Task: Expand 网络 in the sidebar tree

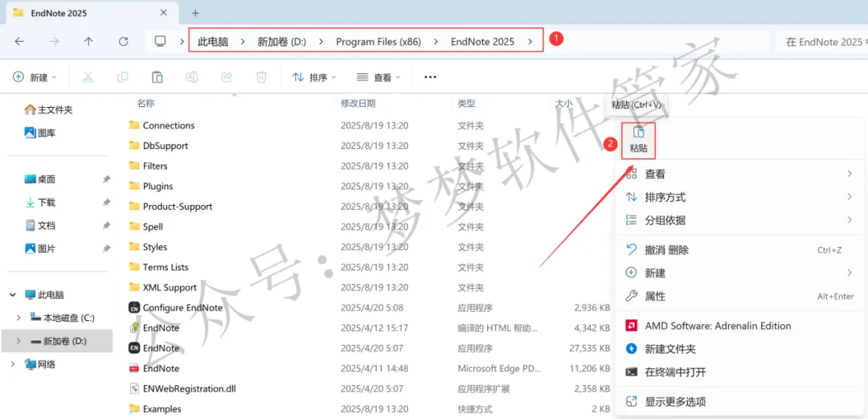Action: point(13,364)
